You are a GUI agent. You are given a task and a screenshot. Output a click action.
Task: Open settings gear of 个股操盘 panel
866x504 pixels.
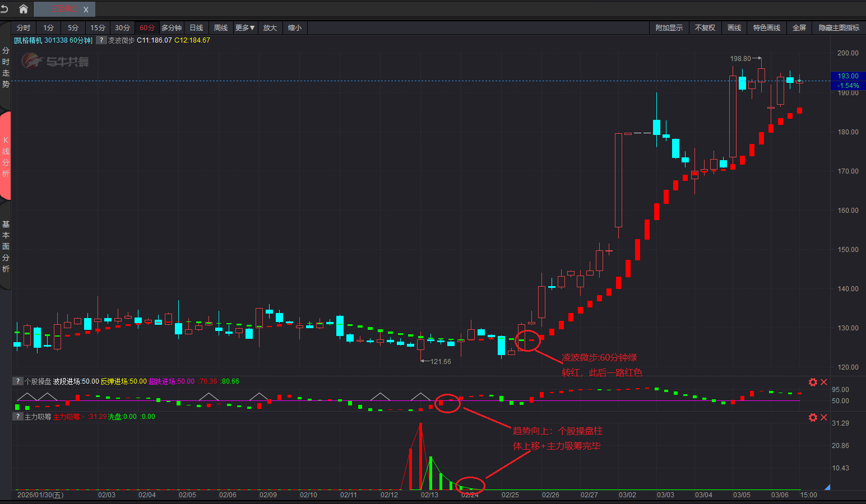point(813,382)
